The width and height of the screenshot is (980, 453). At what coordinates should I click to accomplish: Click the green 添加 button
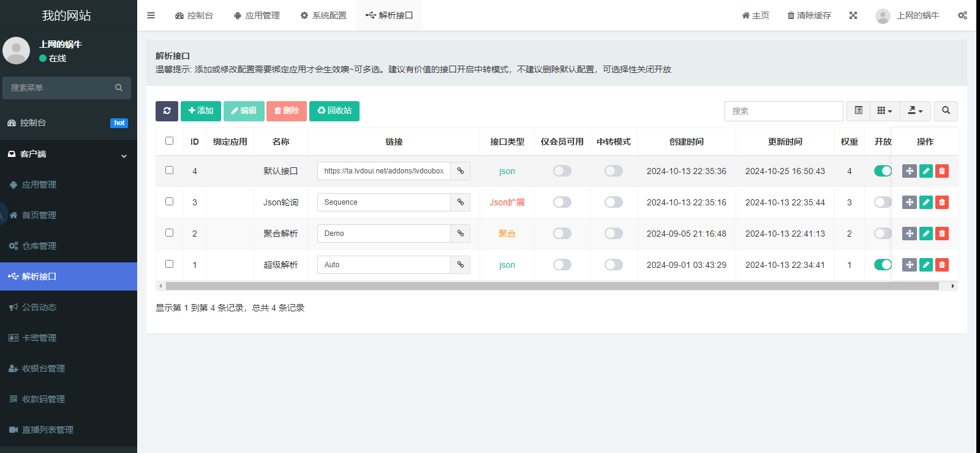(201, 111)
